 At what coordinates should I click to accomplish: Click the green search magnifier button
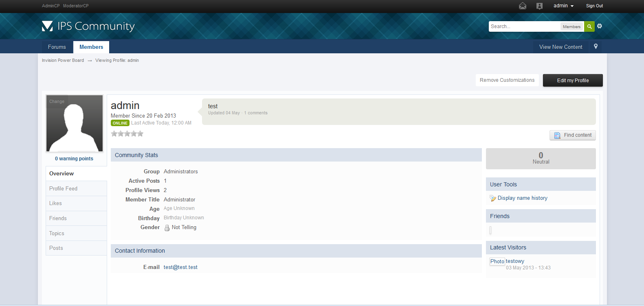[589, 26]
